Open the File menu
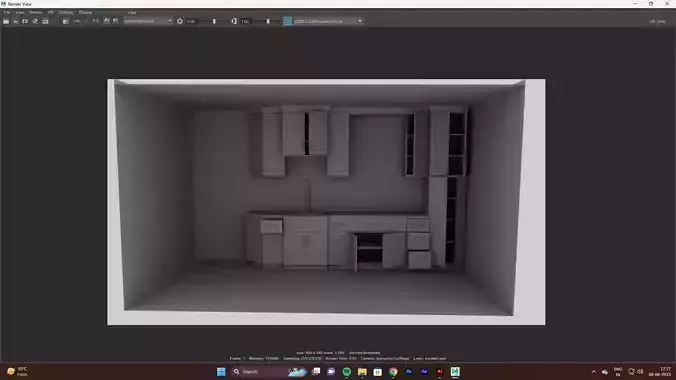 [x=7, y=13]
